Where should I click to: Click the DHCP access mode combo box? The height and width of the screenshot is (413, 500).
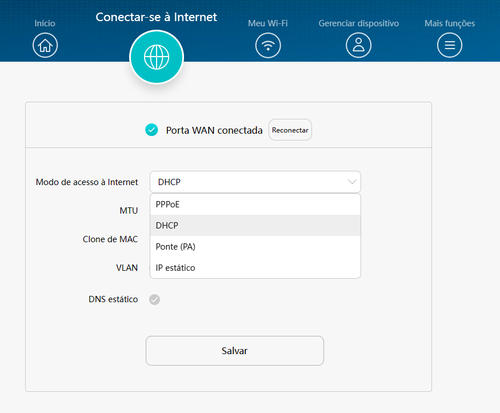pos(255,182)
